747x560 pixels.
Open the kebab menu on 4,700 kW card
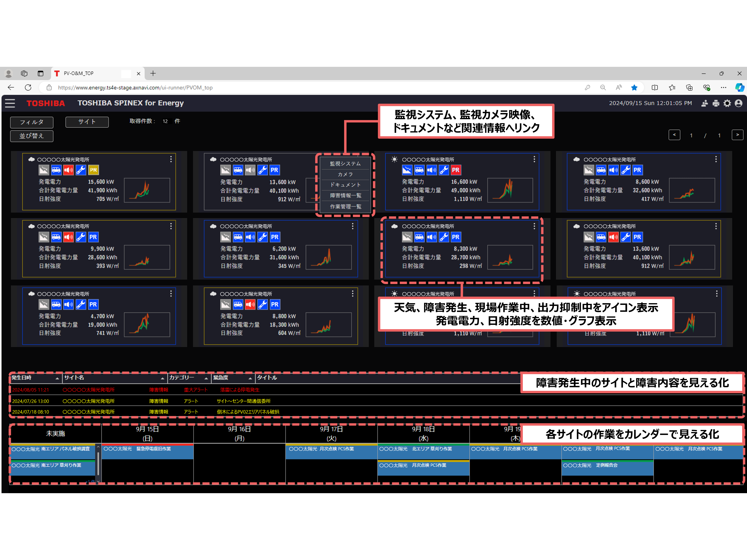pyautogui.click(x=171, y=294)
